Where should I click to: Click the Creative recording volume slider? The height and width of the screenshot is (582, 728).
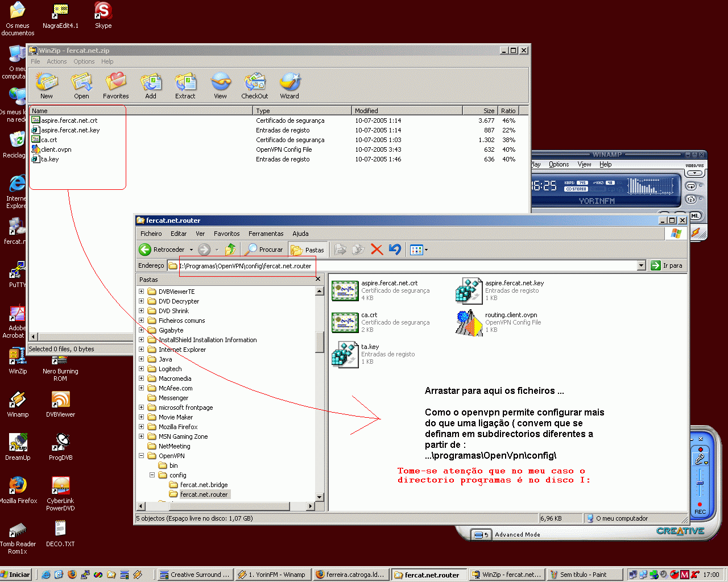[x=700, y=483]
